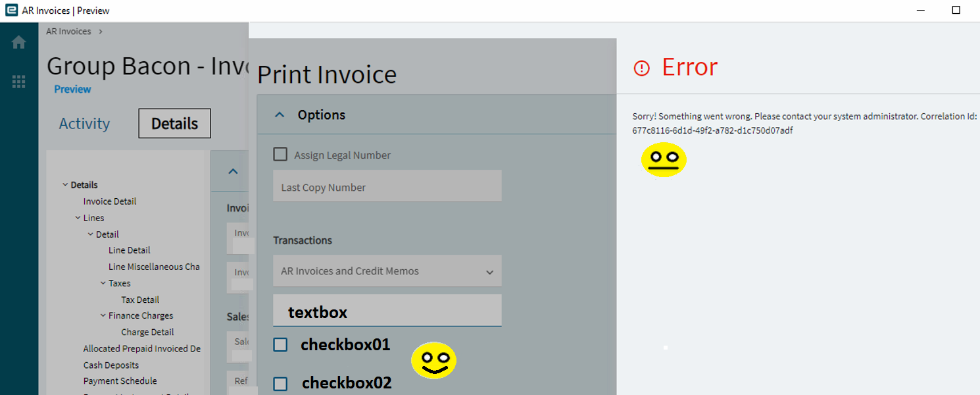Select Tax Detail in the tree
Screen dimensions: 980x395
139,299
